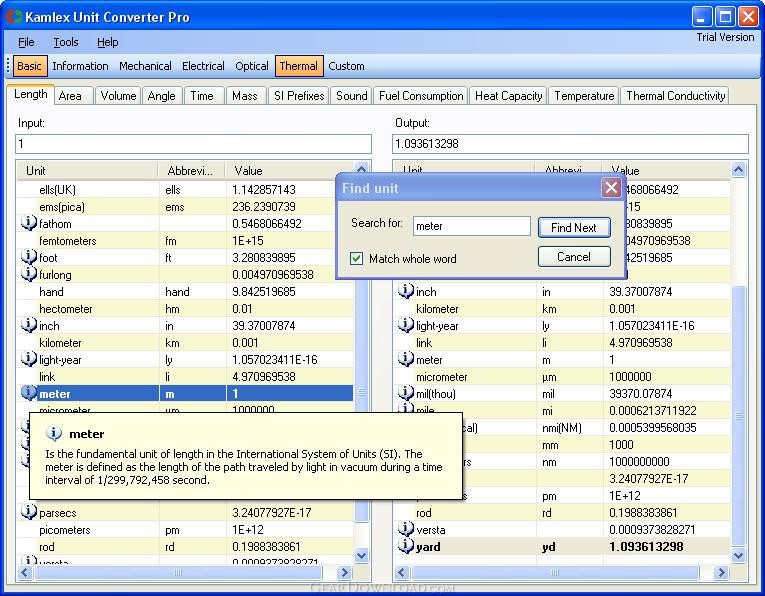Sort the input list by Abbreviation header
The width and height of the screenshot is (765, 596).
192,171
